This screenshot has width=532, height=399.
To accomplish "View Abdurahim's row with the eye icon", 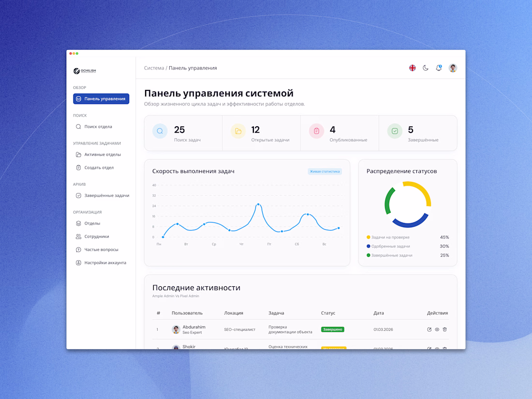I will 437,329.
